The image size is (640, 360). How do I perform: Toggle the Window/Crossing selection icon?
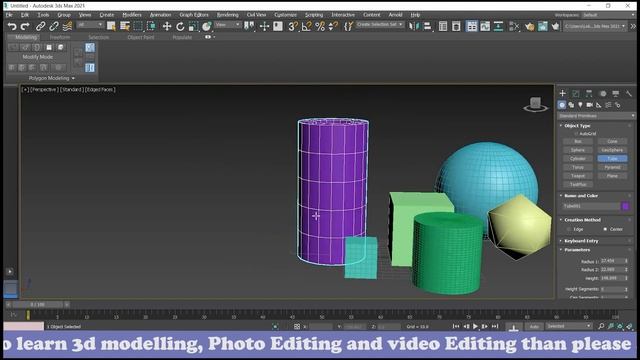[151, 27]
